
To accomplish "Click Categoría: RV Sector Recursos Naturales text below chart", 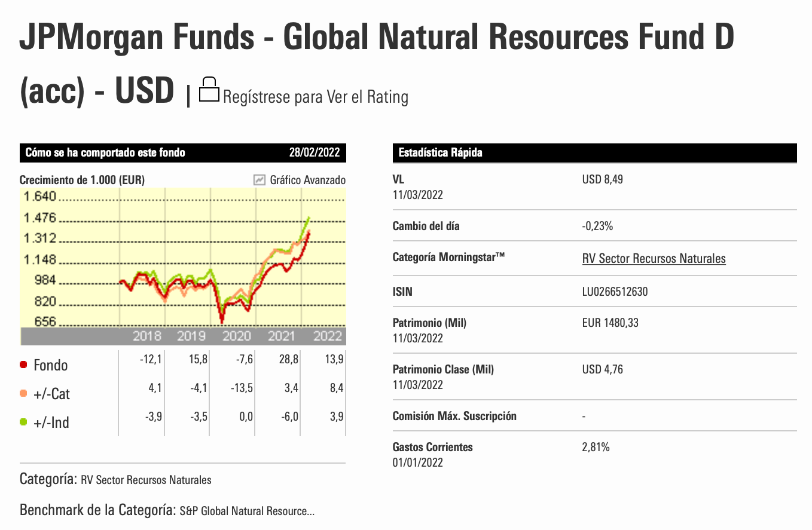I will click(115, 479).
